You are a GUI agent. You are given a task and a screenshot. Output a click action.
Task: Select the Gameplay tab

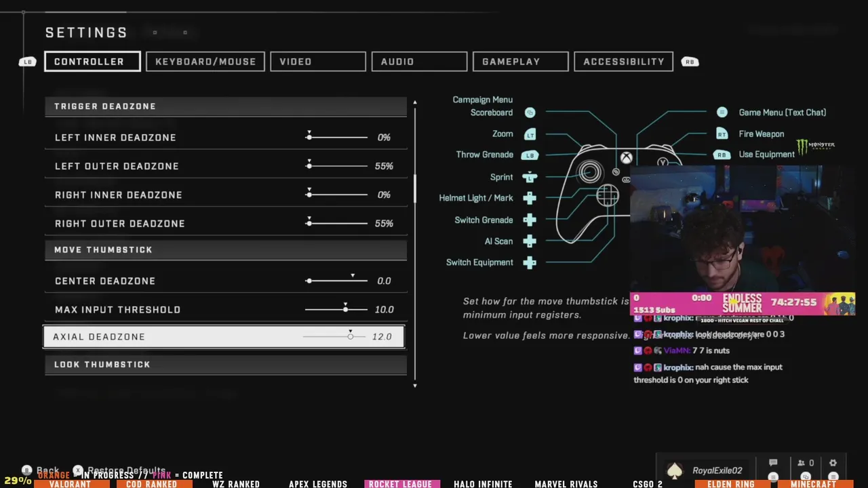click(520, 62)
